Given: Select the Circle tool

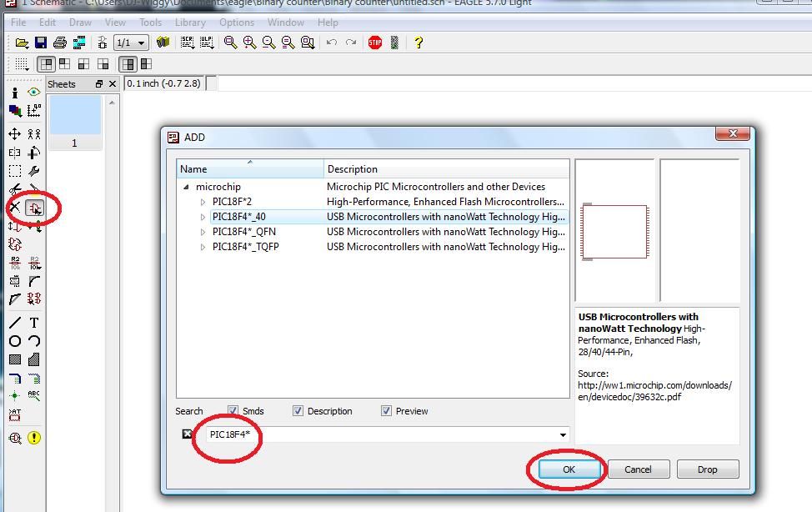Looking at the screenshot, I should (x=15, y=341).
